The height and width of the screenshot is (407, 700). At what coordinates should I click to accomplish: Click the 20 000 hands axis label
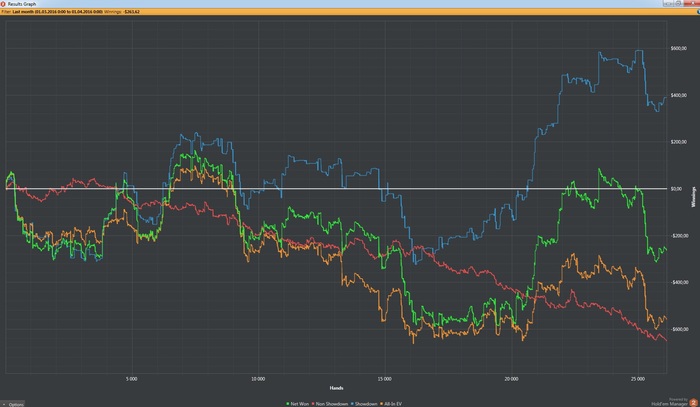(x=511, y=379)
